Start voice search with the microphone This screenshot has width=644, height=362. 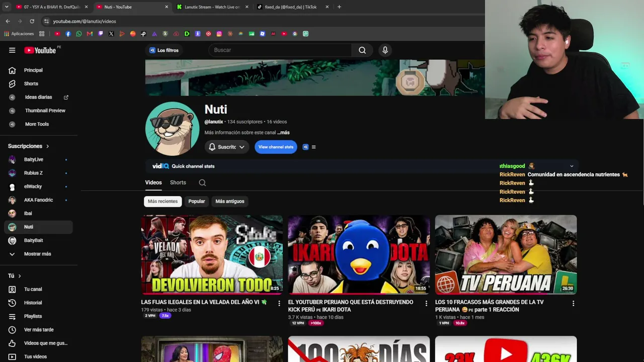(385, 50)
